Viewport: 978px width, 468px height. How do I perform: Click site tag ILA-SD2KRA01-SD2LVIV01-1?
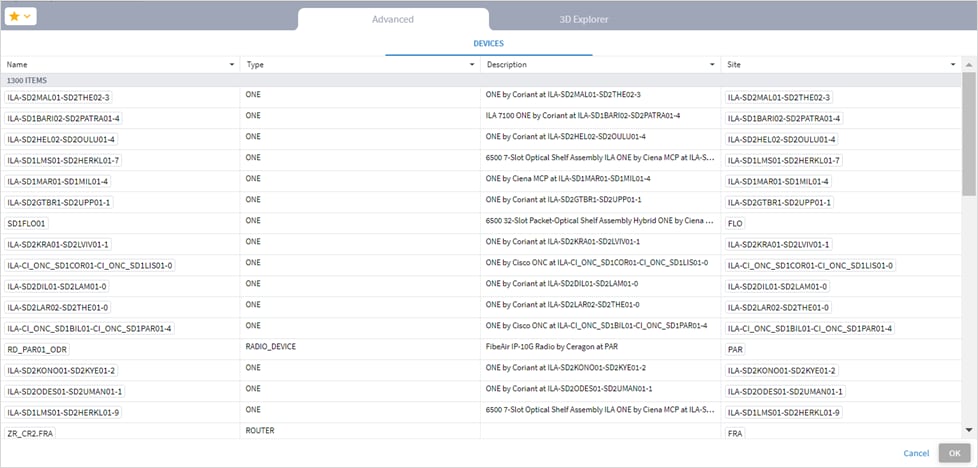[x=779, y=245]
